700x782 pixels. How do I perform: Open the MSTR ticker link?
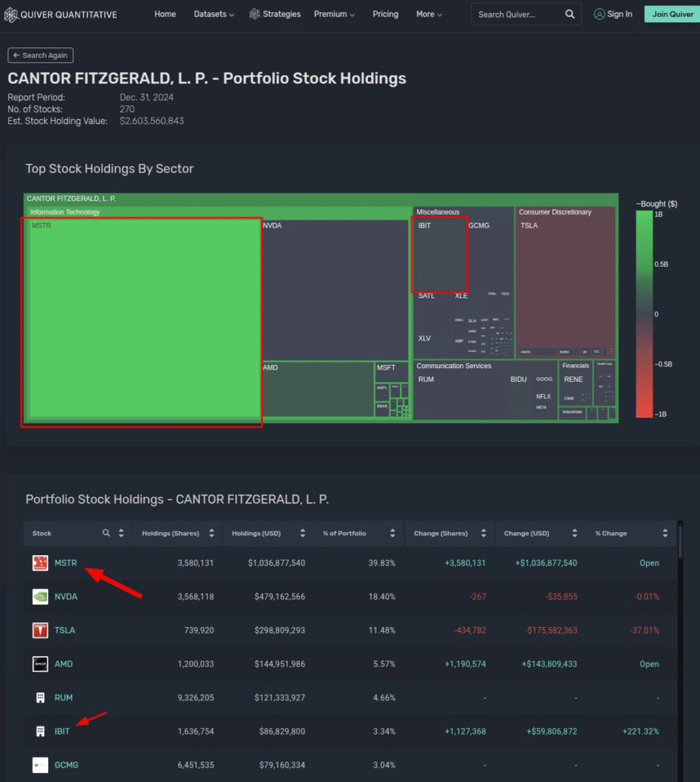[66, 563]
